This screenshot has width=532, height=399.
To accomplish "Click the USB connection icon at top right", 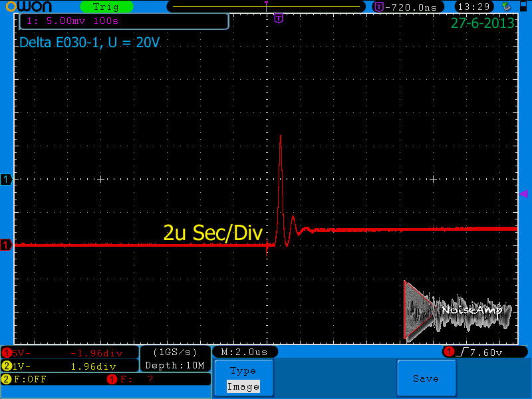I will tap(507, 7).
